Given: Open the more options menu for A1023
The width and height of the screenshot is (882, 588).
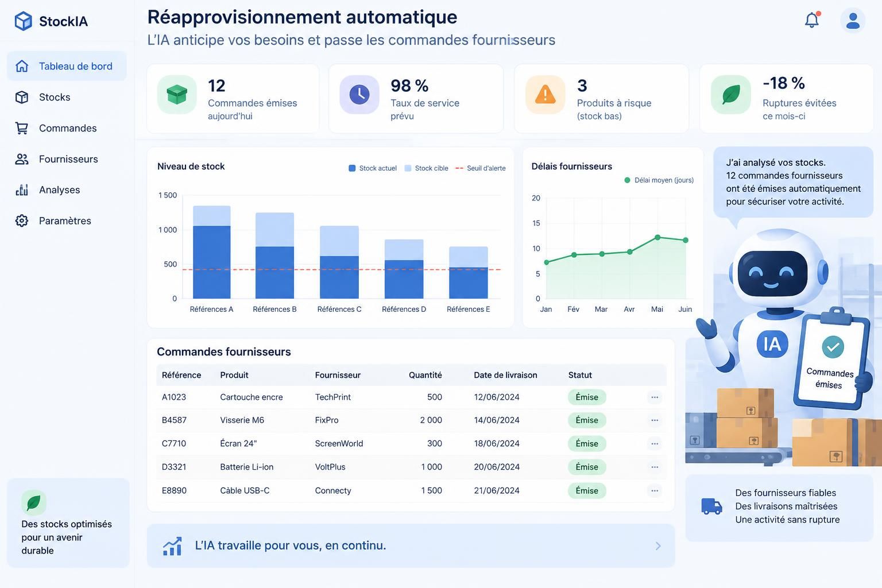Looking at the screenshot, I should pos(655,397).
